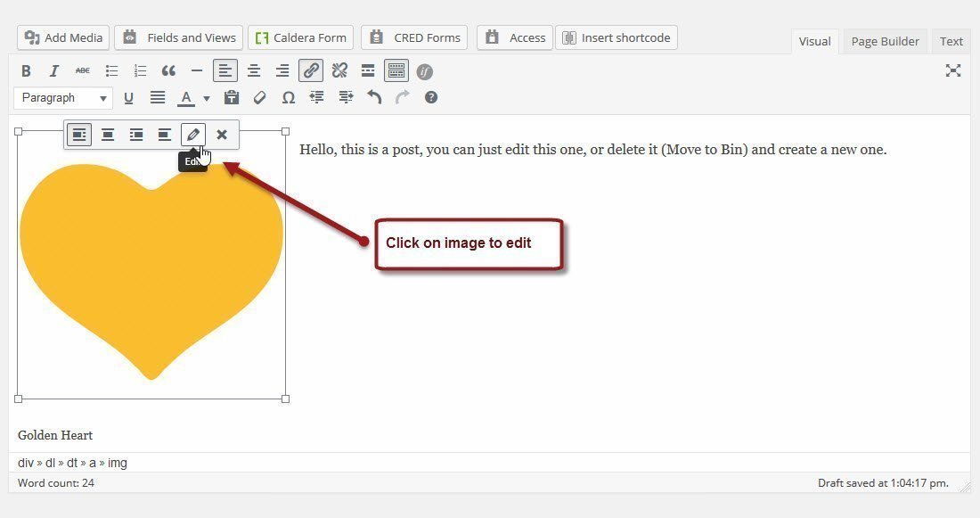Undo the last action

[x=374, y=98]
